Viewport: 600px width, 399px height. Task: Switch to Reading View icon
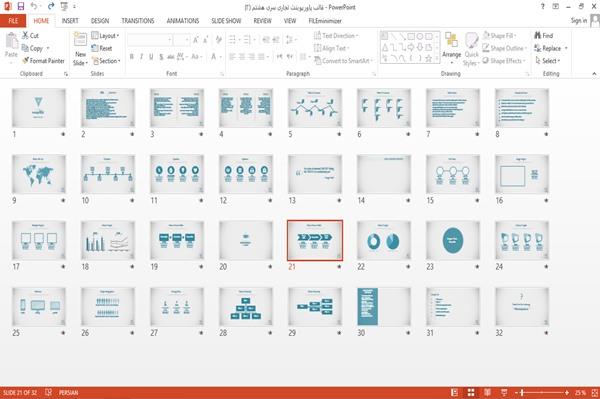pyautogui.click(x=487, y=392)
